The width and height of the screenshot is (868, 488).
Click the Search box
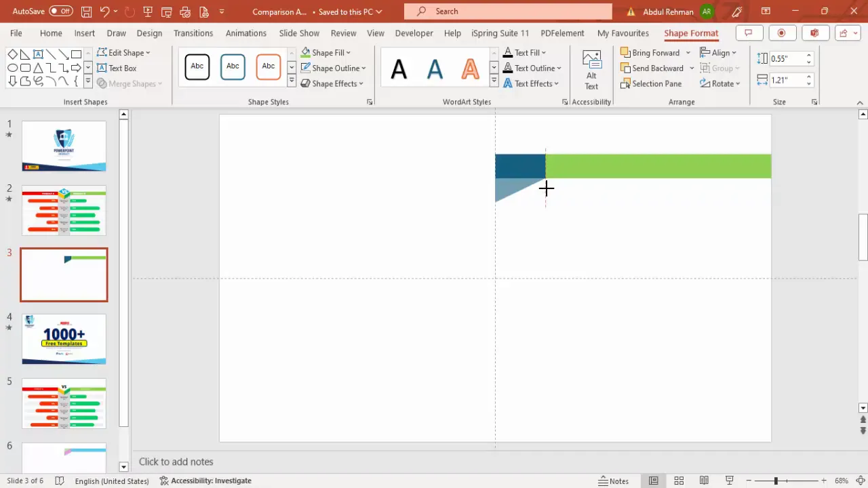[508, 11]
